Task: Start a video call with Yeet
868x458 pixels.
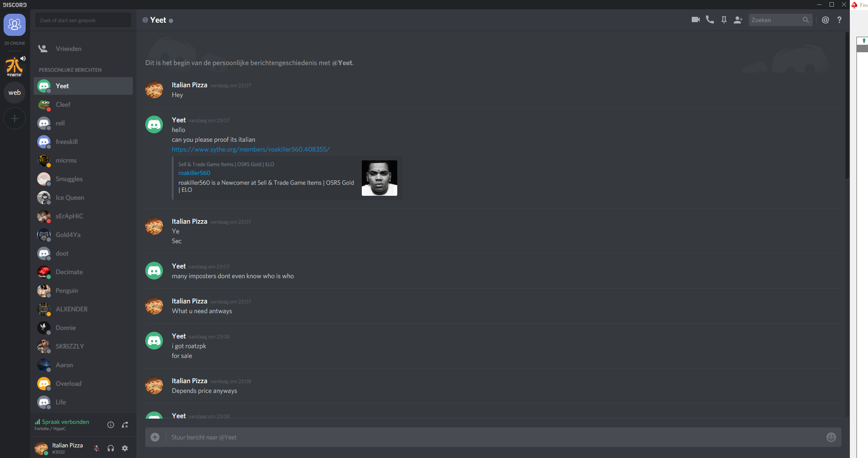Action: [x=695, y=20]
